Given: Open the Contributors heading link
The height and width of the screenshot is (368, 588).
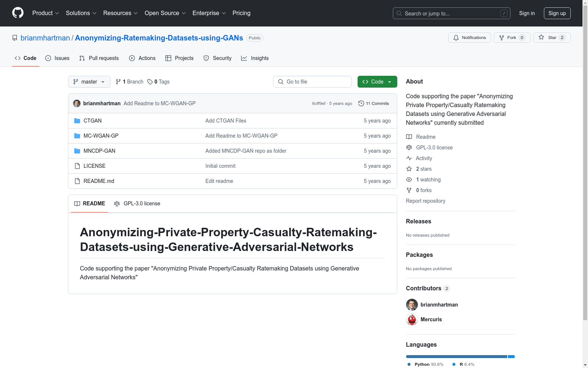Looking at the screenshot, I should [428, 288].
